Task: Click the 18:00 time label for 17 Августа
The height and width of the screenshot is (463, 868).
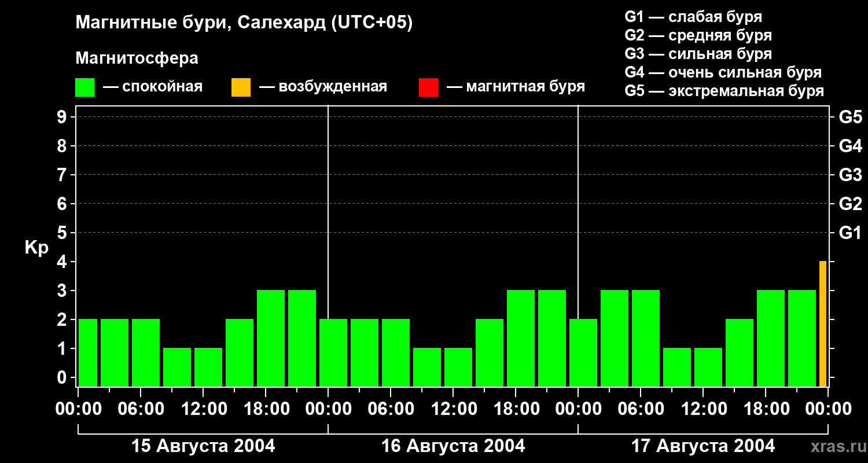Action: pyautogui.click(x=766, y=409)
